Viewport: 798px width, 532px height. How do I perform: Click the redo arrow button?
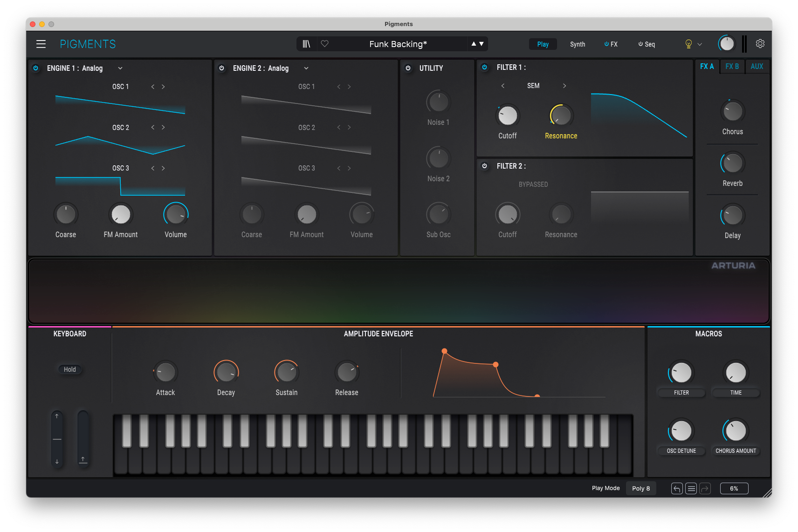pos(705,488)
